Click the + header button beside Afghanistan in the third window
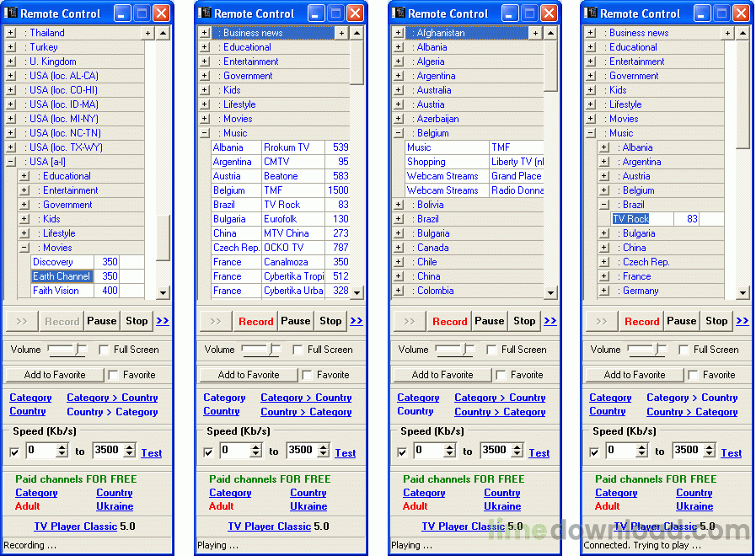The width and height of the screenshot is (756, 556). click(x=535, y=33)
